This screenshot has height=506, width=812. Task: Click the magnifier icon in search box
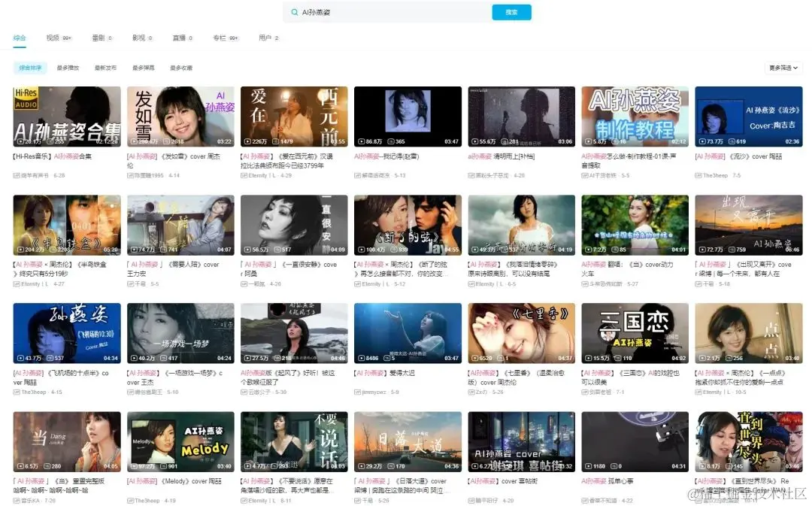click(x=294, y=12)
